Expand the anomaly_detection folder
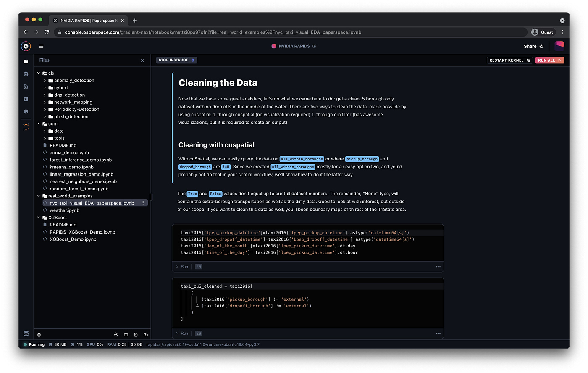 pos(45,80)
